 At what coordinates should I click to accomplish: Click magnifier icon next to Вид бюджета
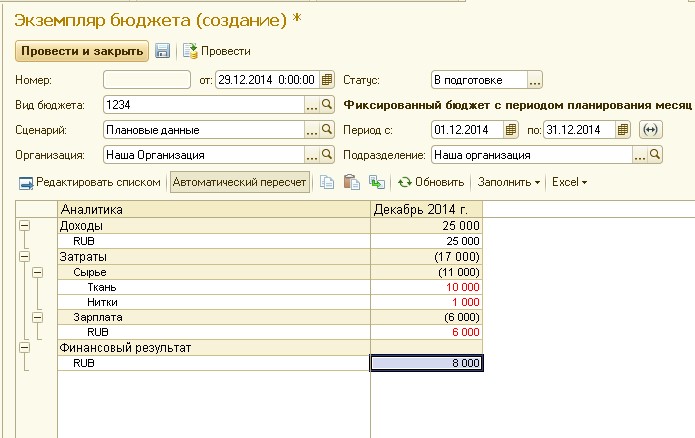(x=325, y=104)
